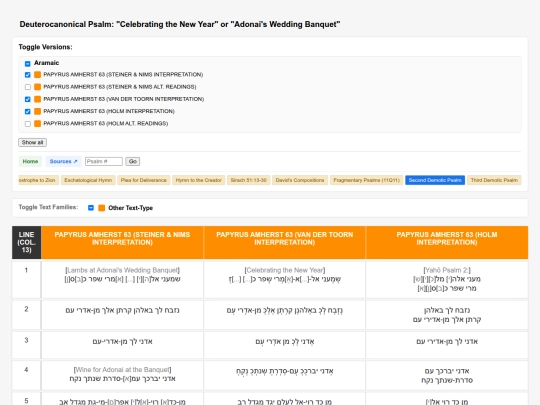The width and height of the screenshot is (540, 405).
Task: Open the Apostrophe to Zion tab
Action: point(39,180)
